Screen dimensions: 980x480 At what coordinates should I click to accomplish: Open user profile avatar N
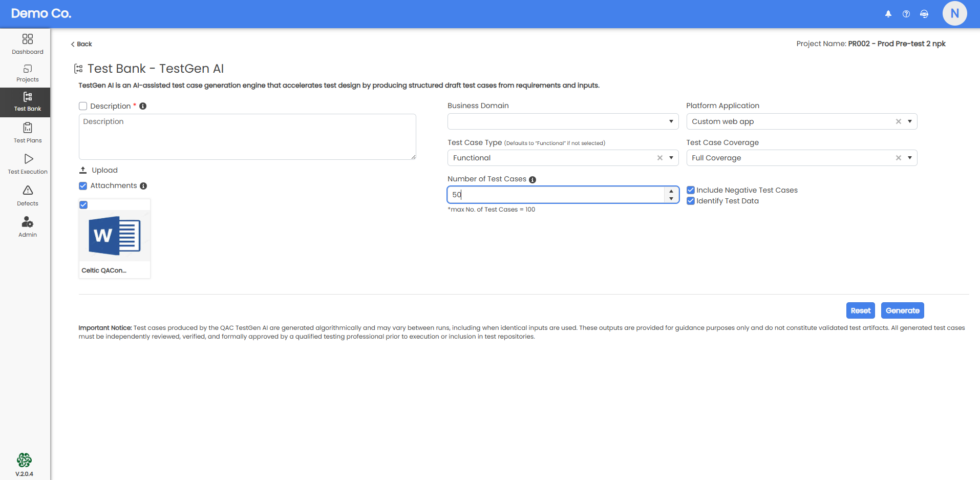[954, 13]
